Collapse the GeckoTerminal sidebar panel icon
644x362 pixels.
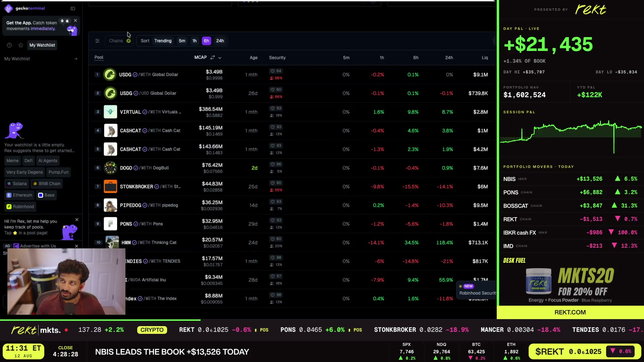pos(73,9)
